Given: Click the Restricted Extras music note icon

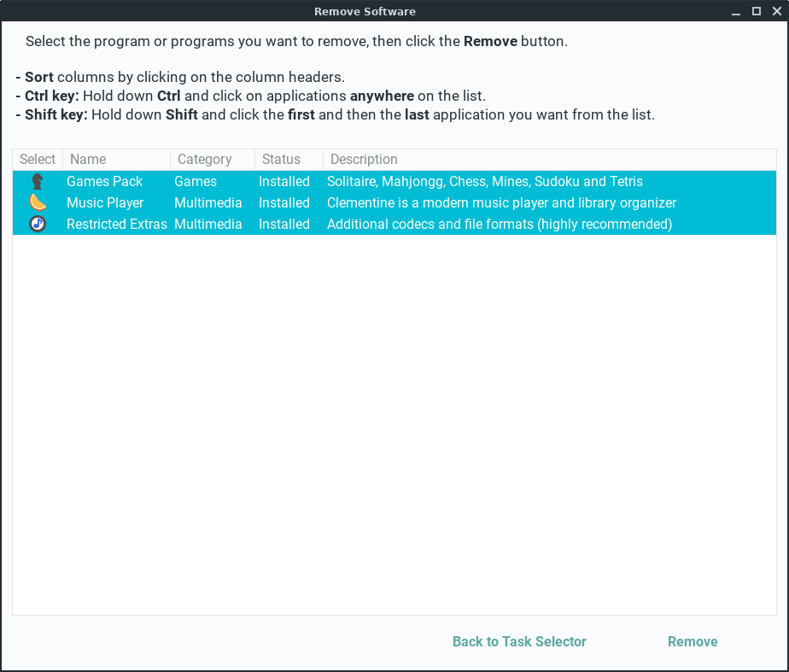Looking at the screenshot, I should click(38, 224).
